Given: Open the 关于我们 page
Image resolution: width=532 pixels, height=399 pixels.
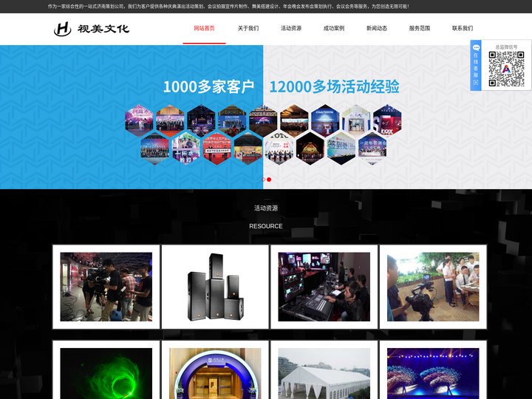Looking at the screenshot, I should point(248,28).
